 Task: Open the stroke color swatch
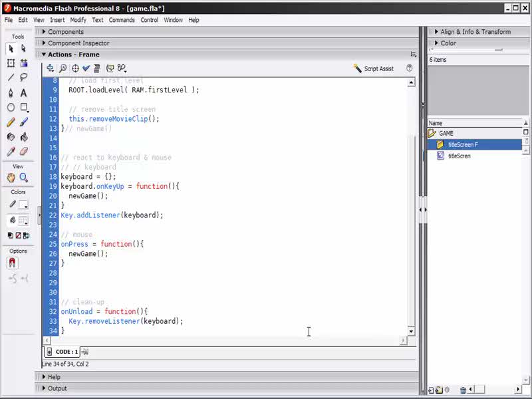coord(23,204)
